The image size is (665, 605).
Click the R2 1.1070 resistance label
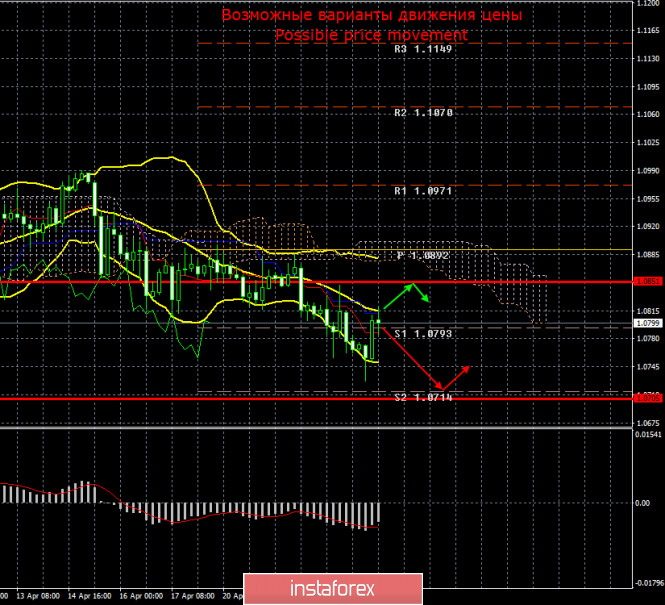423,113
